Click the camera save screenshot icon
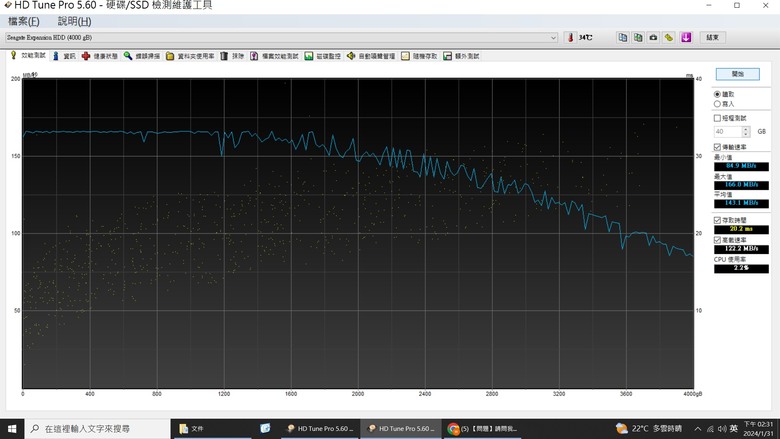The height and width of the screenshot is (439, 780). pyautogui.click(x=654, y=37)
